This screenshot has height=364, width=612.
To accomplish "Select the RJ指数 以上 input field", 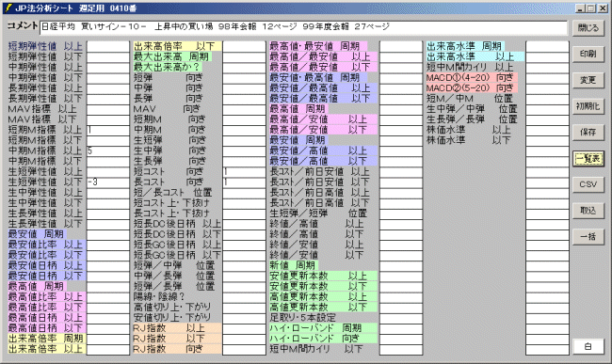I will click(245, 328).
